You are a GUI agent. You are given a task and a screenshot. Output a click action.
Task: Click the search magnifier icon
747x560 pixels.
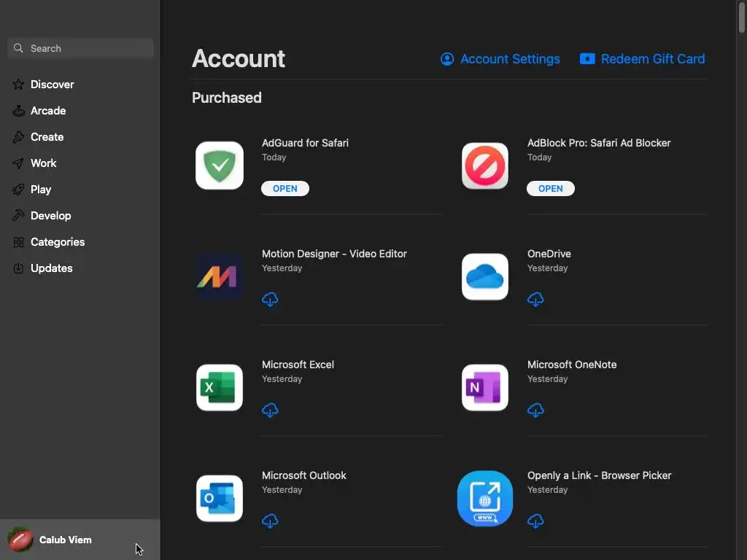click(18, 48)
